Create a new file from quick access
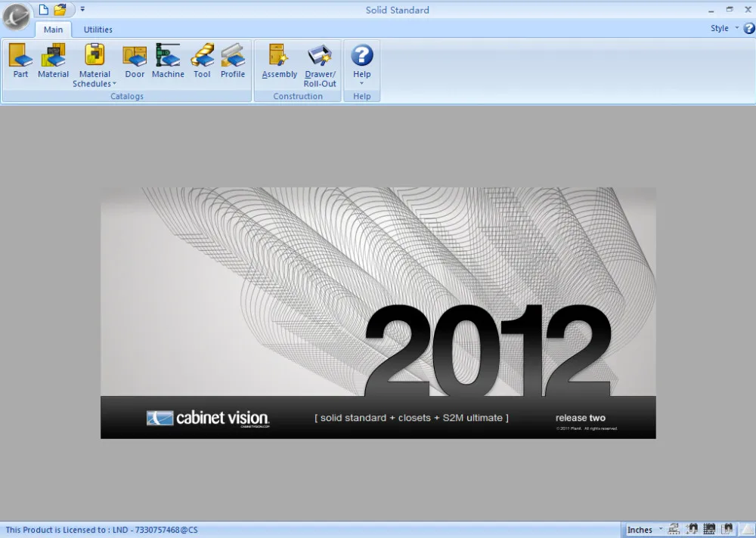 (x=43, y=9)
